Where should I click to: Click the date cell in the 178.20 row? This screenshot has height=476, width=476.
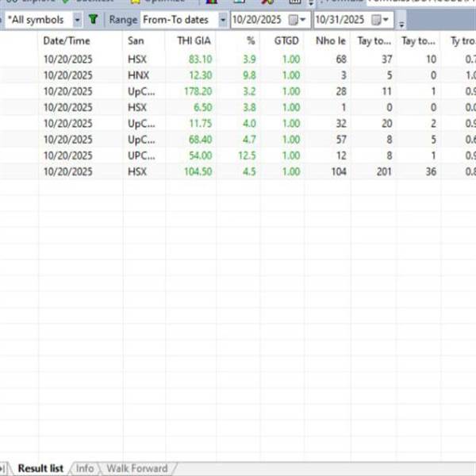tap(68, 91)
